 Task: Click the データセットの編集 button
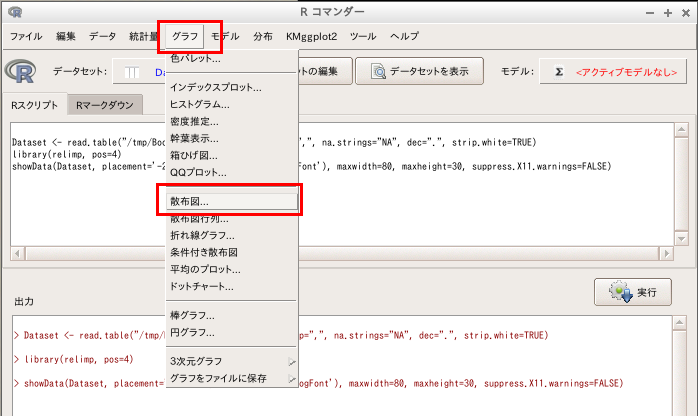tap(325, 71)
